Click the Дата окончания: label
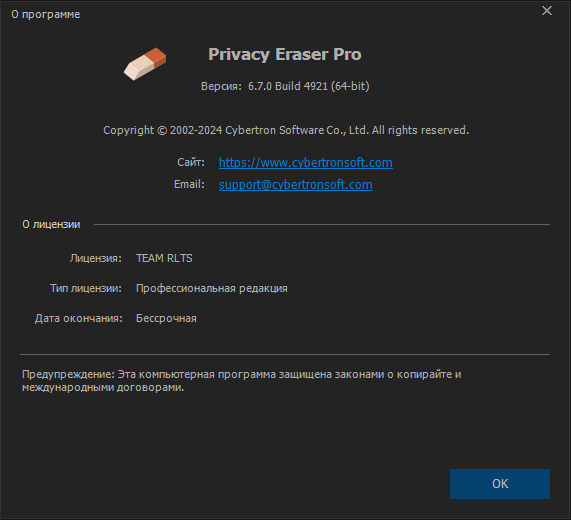Image resolution: width=571 pixels, height=520 pixels. tap(79, 318)
